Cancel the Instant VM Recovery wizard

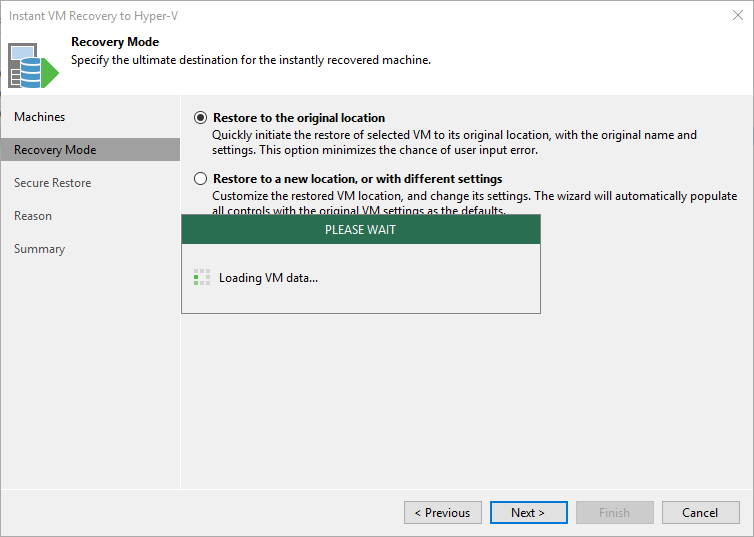point(701,512)
